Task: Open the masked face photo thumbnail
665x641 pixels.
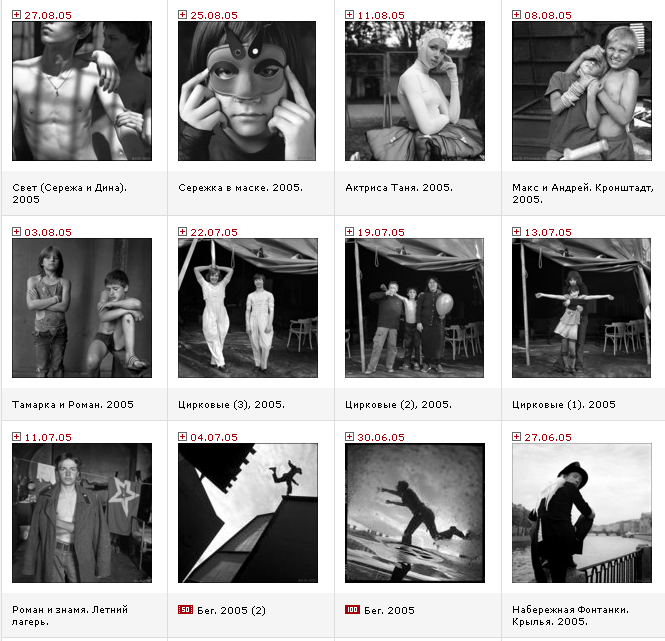Action: point(247,91)
